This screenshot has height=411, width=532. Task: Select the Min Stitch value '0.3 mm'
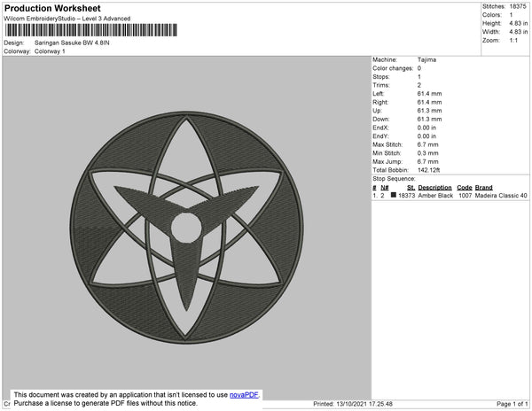click(428, 153)
